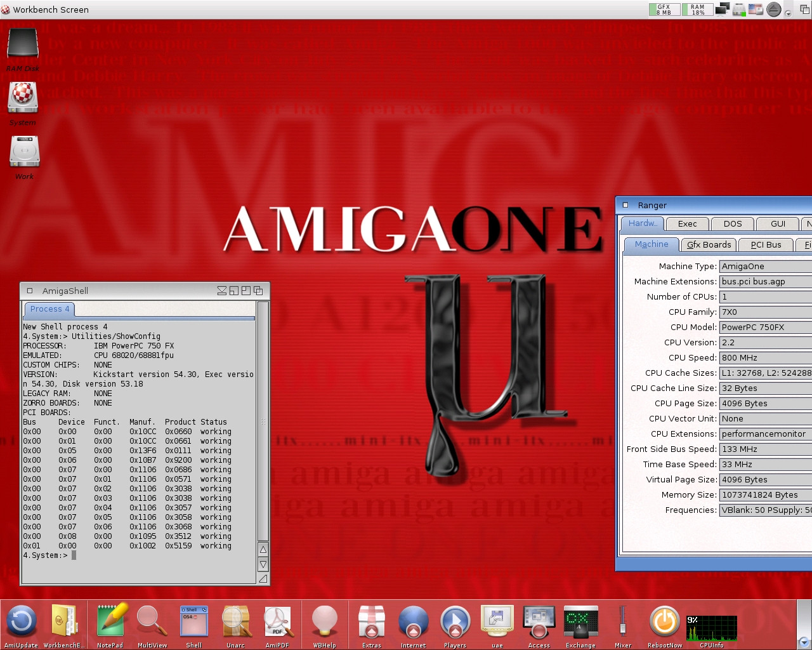The width and height of the screenshot is (812, 650).
Task: Switch to Ranger Exec tab
Action: (x=687, y=223)
